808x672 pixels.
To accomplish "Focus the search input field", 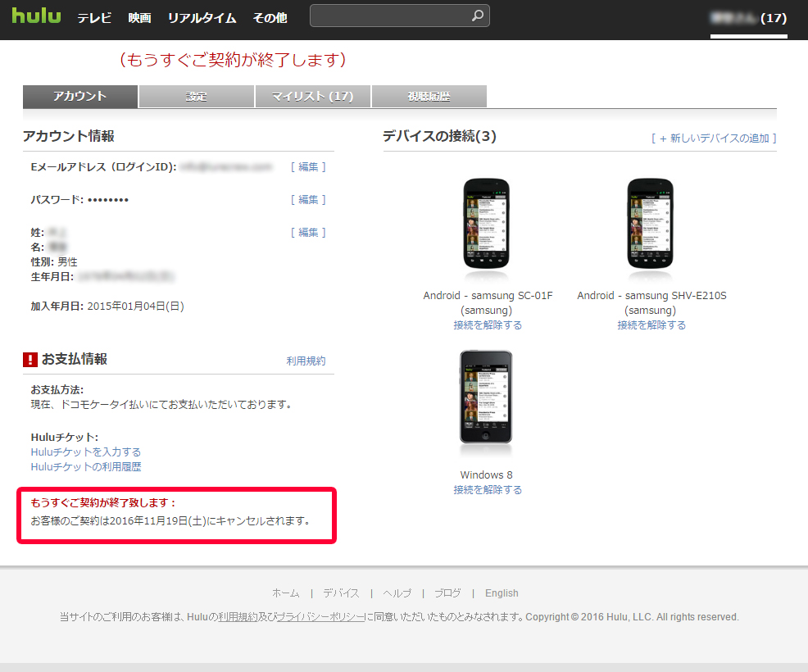I will pos(399,16).
